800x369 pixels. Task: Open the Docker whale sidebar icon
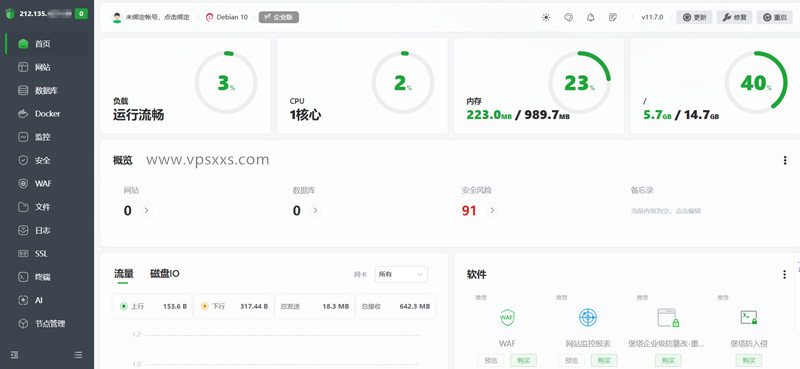tap(23, 114)
